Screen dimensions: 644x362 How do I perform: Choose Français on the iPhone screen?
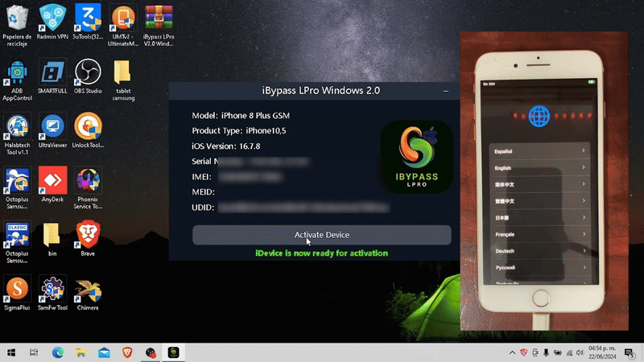tap(539, 234)
